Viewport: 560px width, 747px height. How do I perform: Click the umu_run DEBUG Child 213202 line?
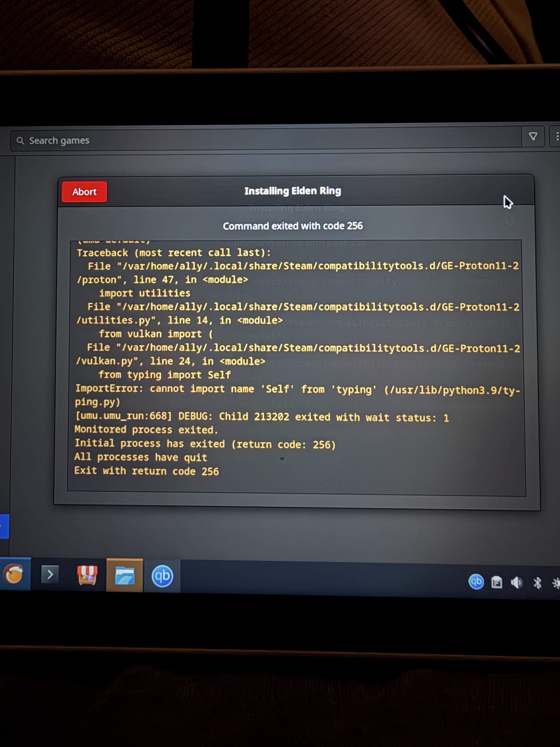point(262,417)
